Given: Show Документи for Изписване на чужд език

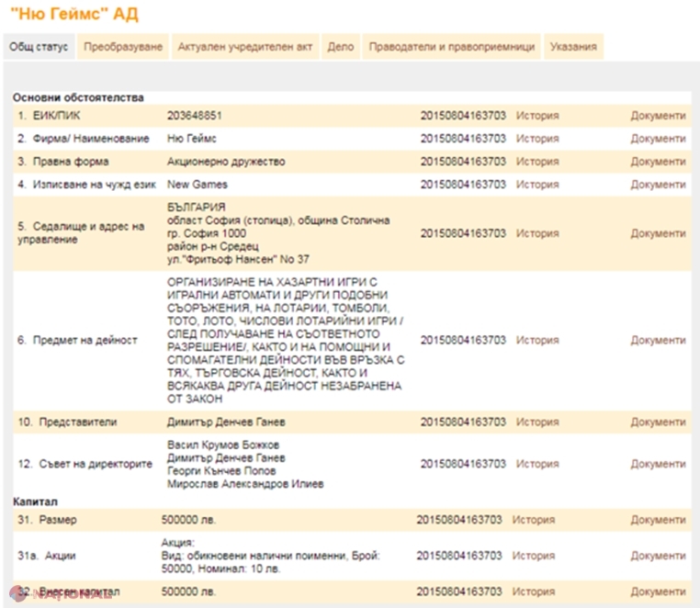Looking at the screenshot, I should pyautogui.click(x=658, y=185).
